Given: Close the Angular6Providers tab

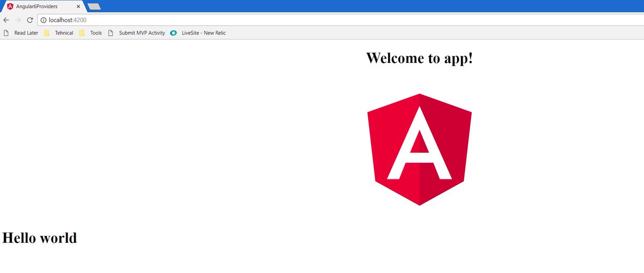Looking at the screenshot, I should click(78, 7).
